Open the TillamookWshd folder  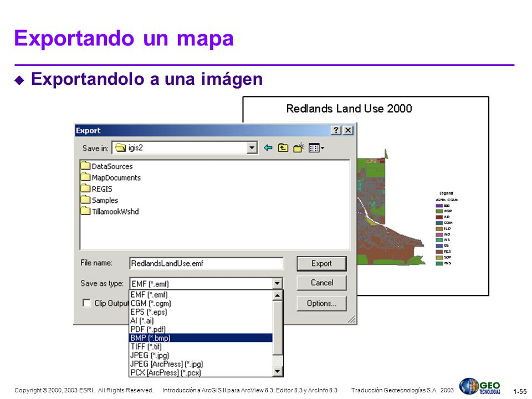(x=110, y=211)
